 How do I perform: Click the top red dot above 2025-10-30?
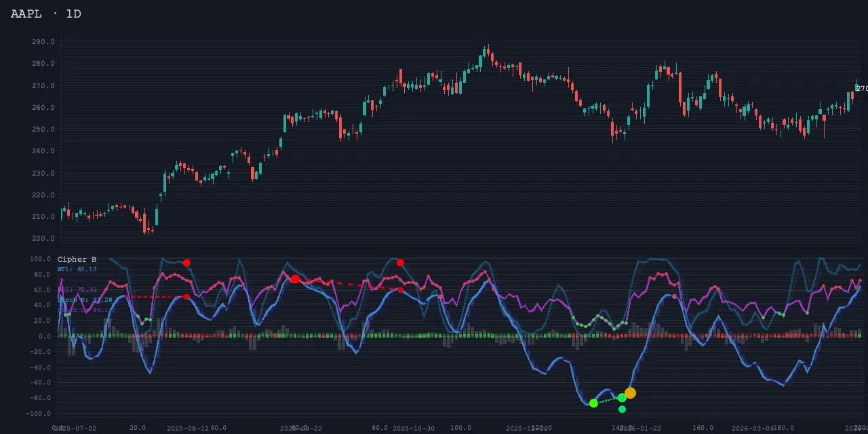coord(400,262)
